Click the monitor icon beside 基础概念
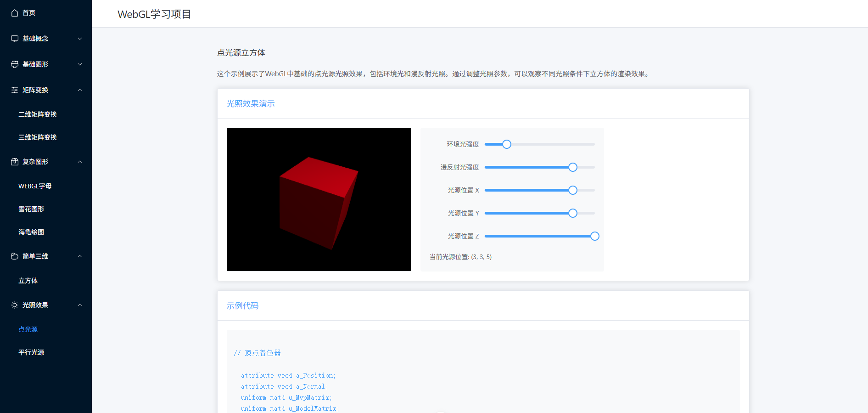Image resolution: width=868 pixels, height=413 pixels. pyautogui.click(x=15, y=39)
